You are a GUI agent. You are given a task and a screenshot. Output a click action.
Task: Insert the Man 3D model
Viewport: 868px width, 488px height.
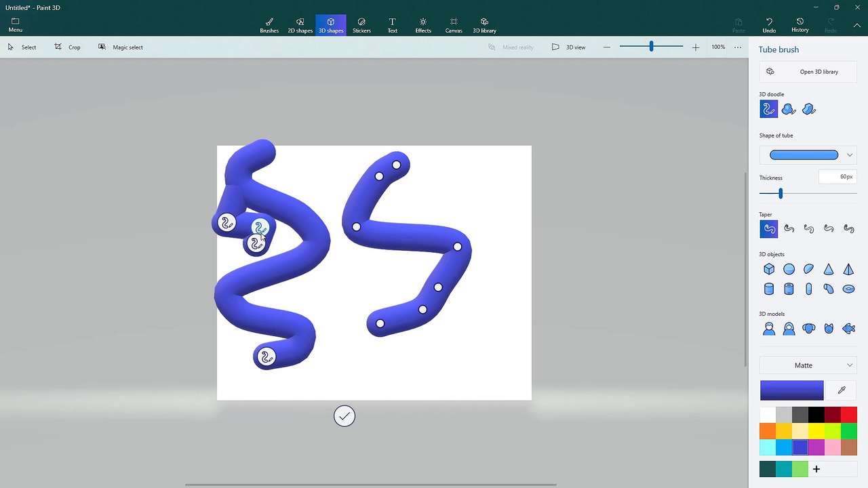tap(769, 329)
